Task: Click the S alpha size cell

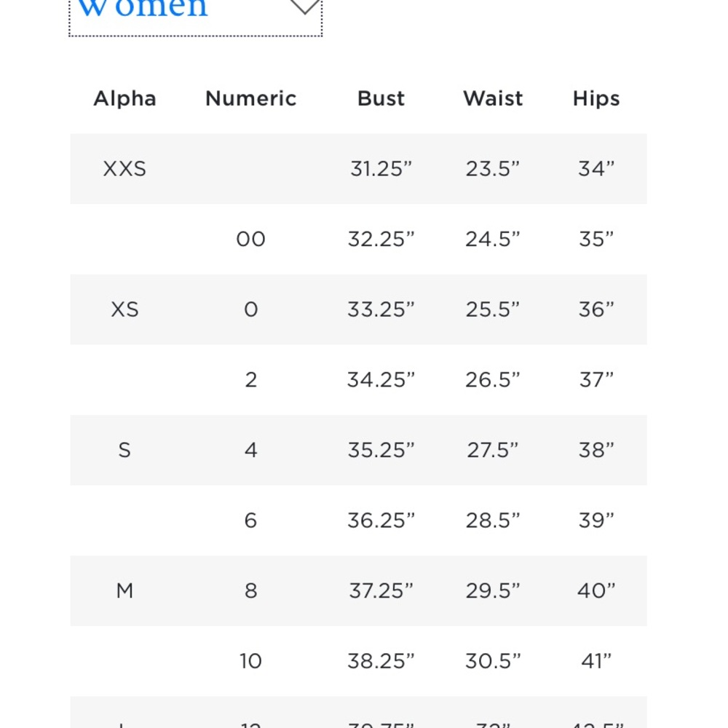Action: (x=124, y=451)
